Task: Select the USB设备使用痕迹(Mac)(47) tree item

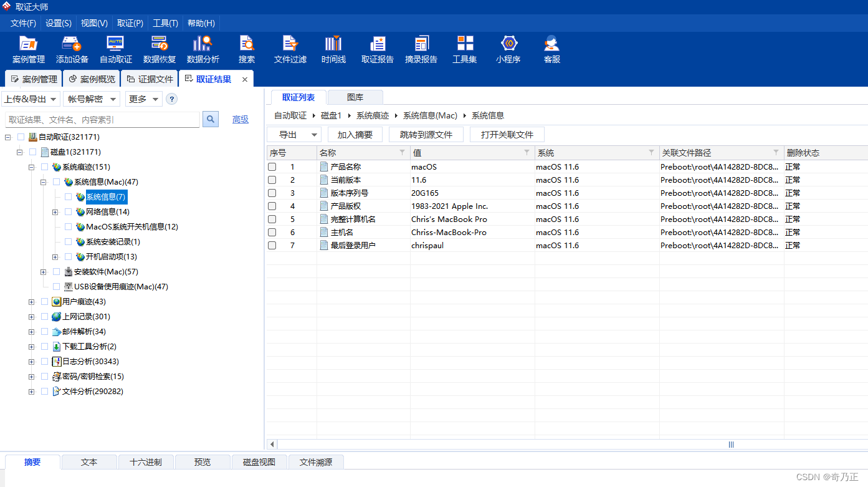Action: (121, 287)
